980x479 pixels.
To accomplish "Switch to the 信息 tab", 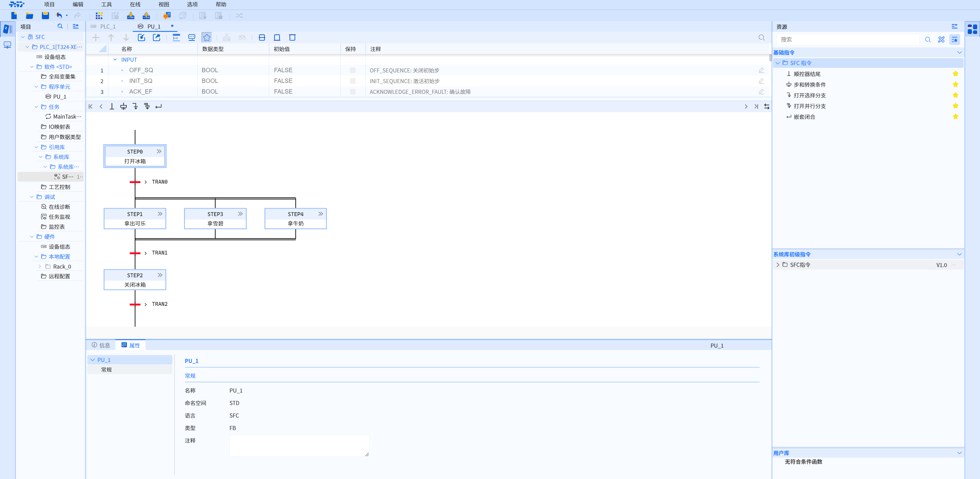I will tap(101, 345).
